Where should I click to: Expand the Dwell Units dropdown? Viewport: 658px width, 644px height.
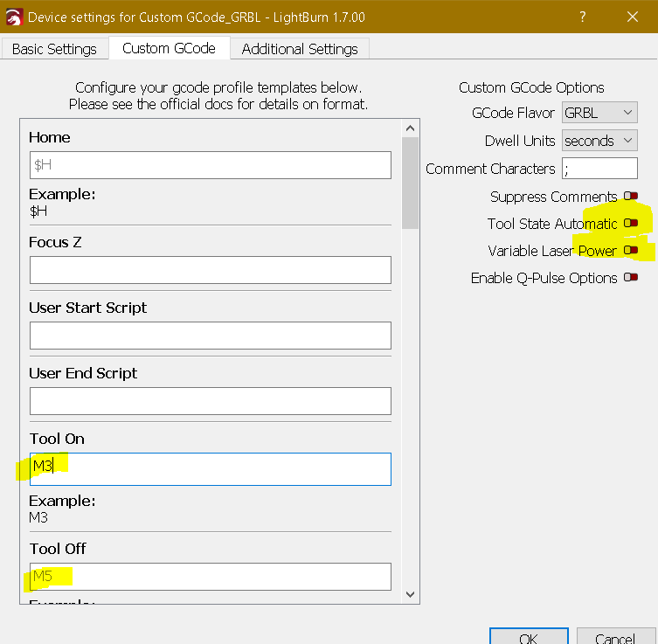tap(599, 141)
